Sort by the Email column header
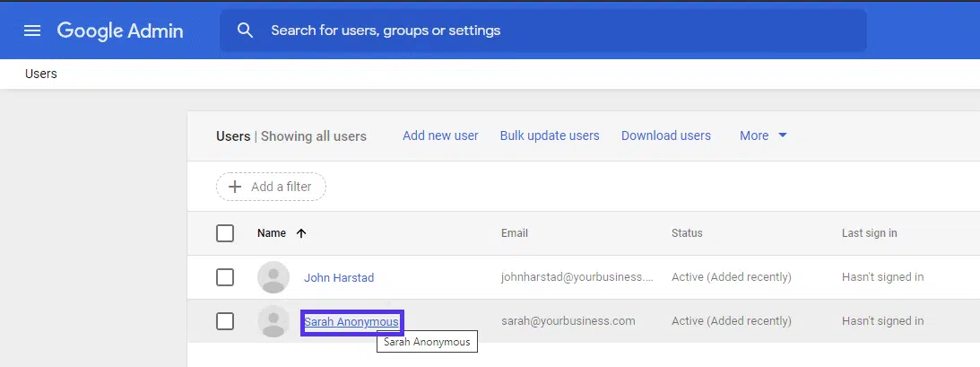The width and height of the screenshot is (980, 367). pyautogui.click(x=515, y=233)
